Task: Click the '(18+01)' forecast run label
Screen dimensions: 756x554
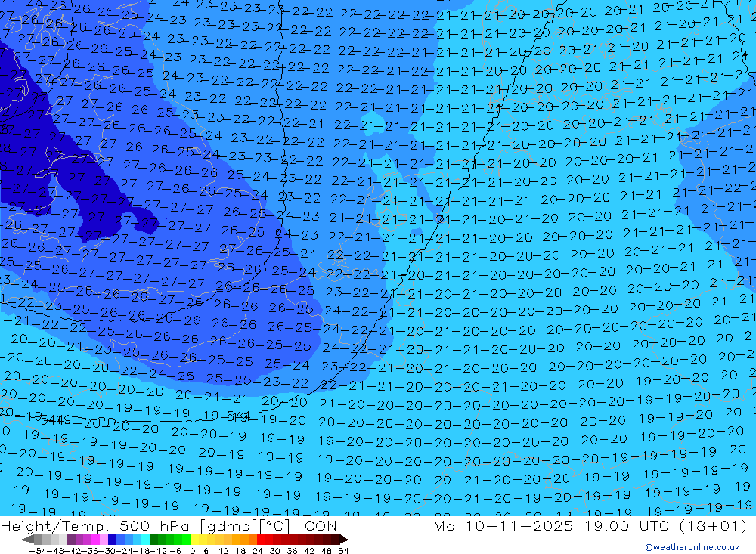Action: click(x=714, y=525)
